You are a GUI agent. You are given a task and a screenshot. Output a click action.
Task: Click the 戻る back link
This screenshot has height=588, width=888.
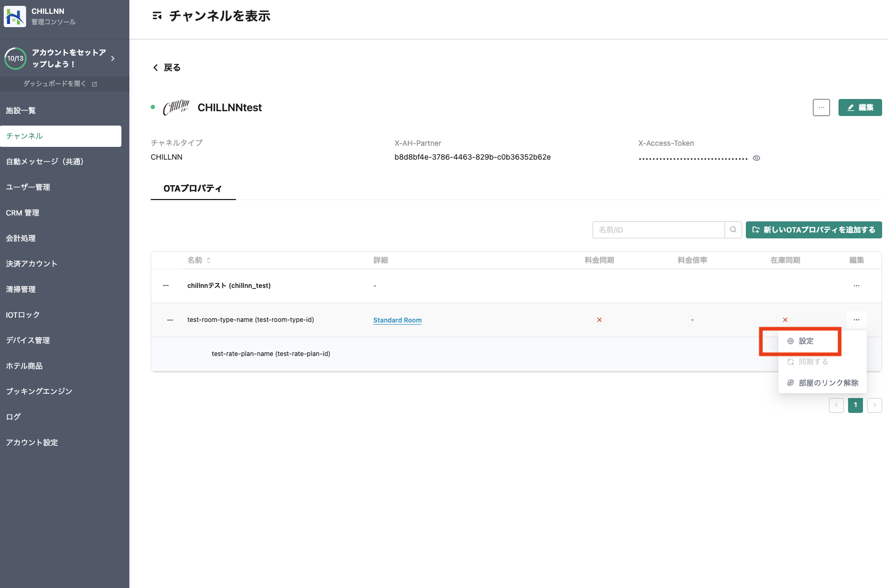pos(167,68)
